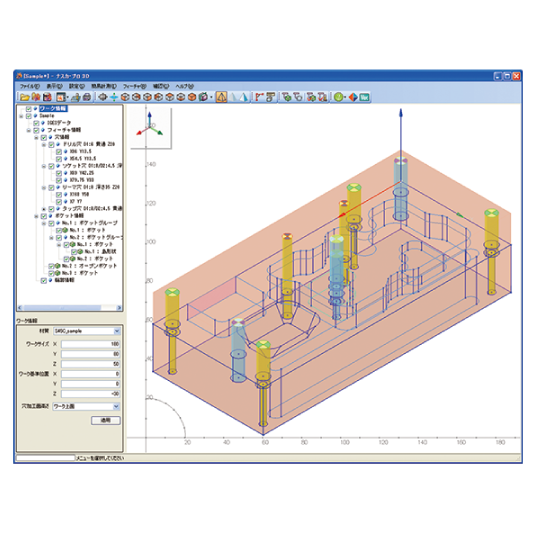This screenshot has width=534, height=534.
Task: Select the last orange view-cube icon
Action: coord(192,97)
